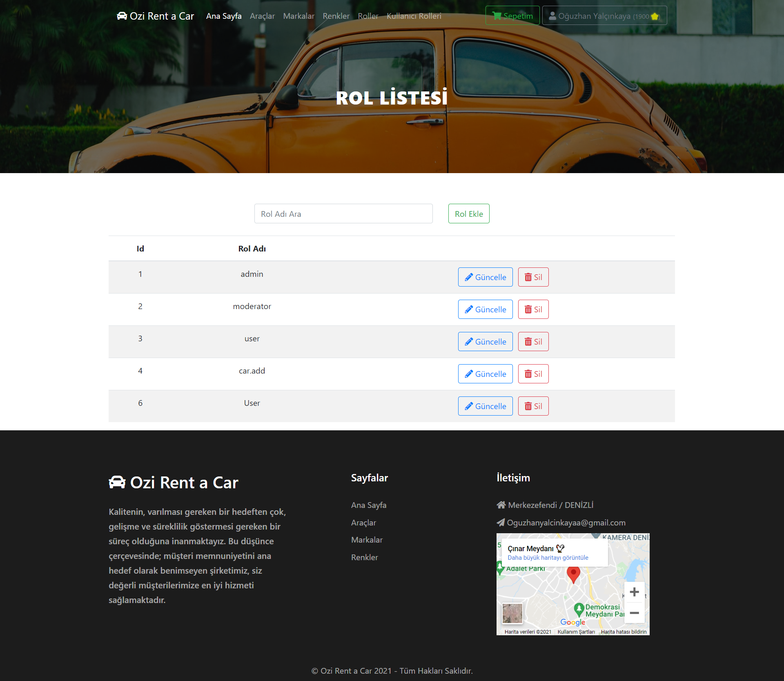Update the user role with Güncelle
784x681 pixels.
485,342
